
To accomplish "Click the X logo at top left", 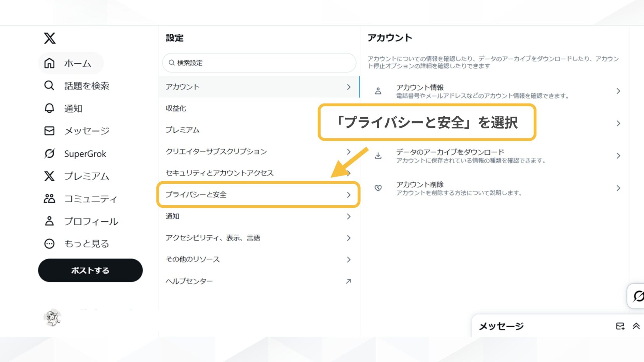I will 49,39.
